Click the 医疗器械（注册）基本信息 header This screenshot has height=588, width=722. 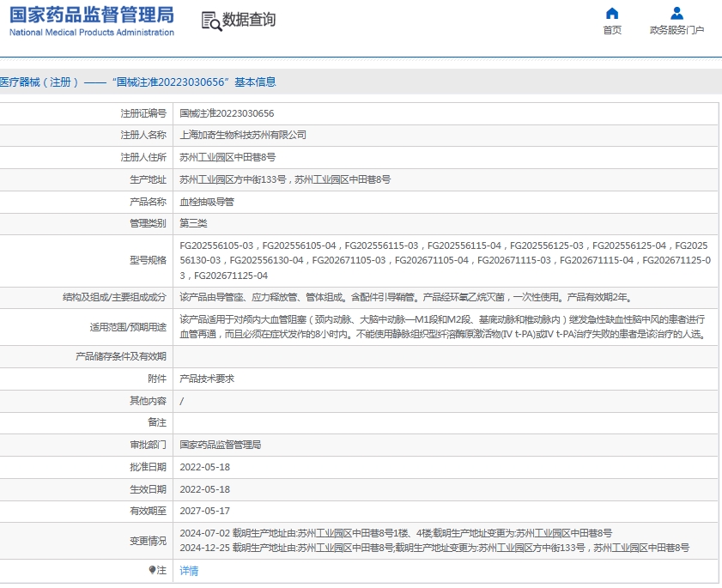pos(138,82)
